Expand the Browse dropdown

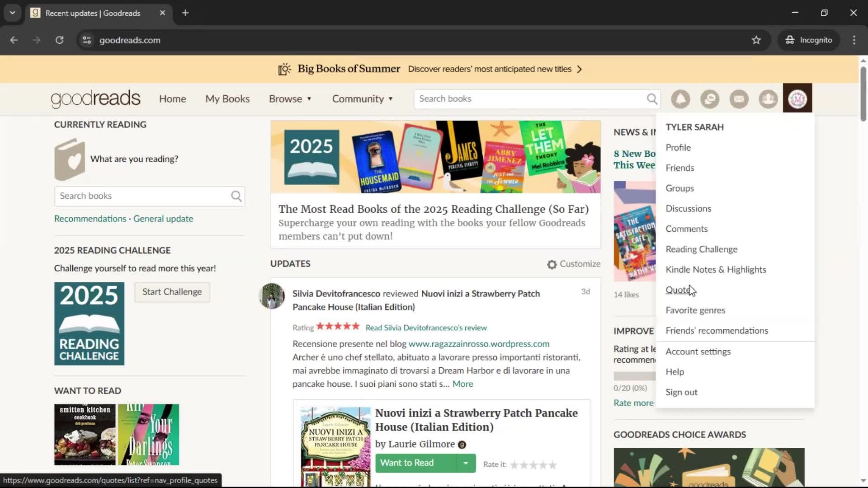tap(290, 99)
